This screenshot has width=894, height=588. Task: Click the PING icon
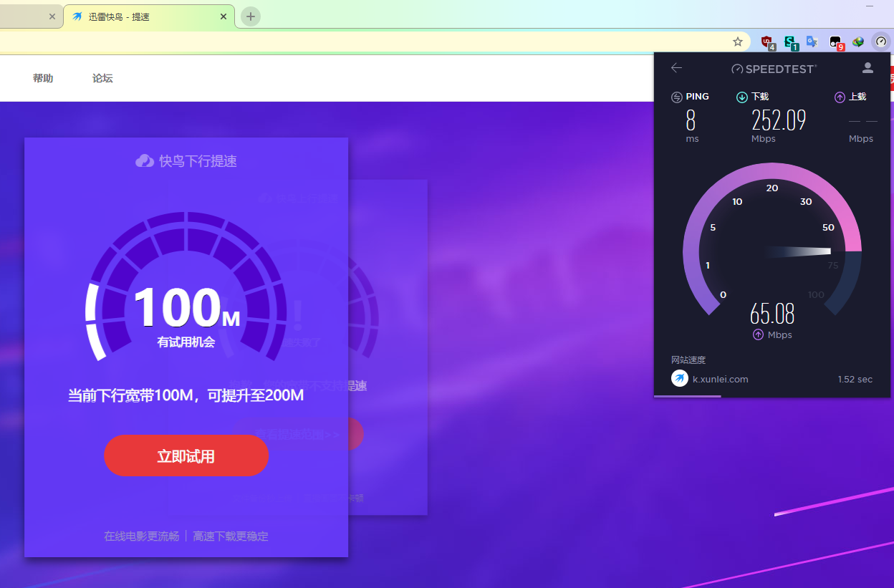(x=677, y=97)
